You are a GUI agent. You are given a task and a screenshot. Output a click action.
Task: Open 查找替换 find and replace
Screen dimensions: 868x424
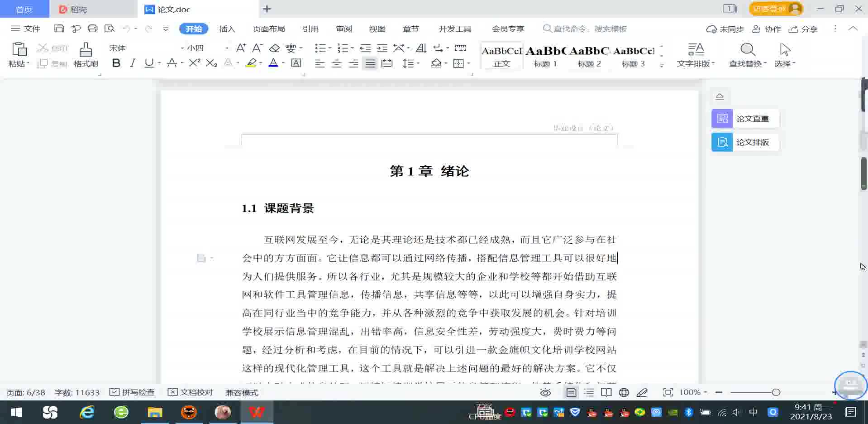tap(748, 55)
